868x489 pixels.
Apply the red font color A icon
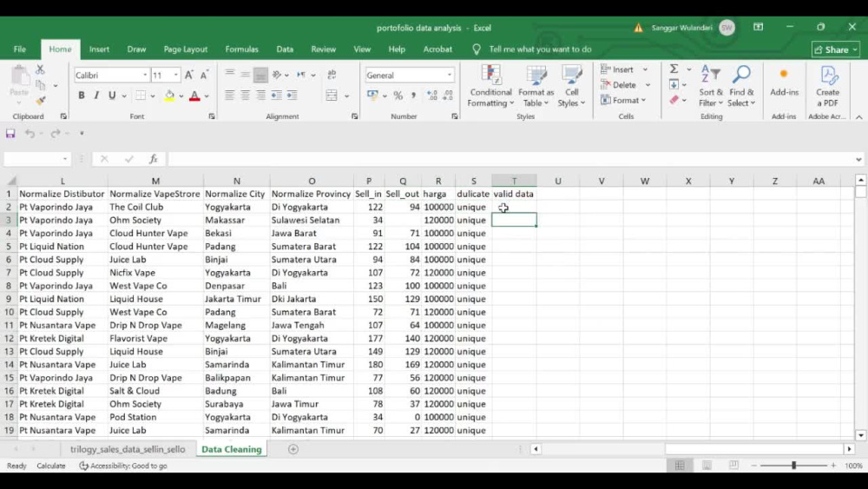(194, 96)
